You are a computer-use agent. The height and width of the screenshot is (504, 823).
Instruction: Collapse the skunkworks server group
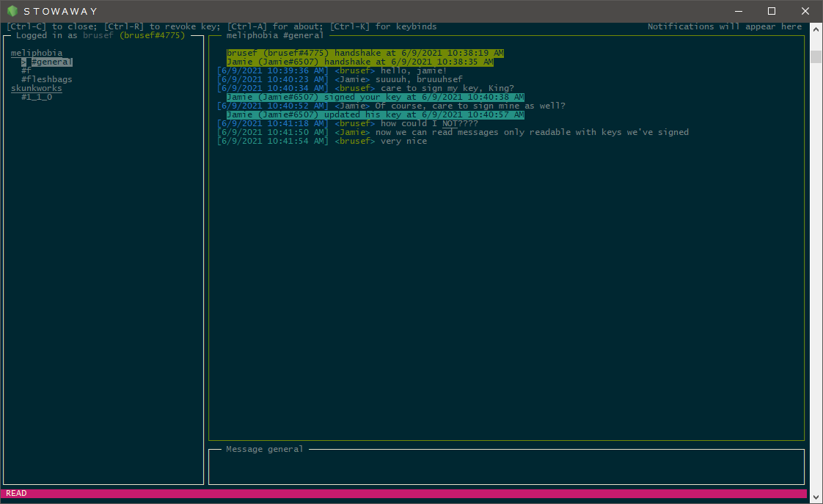pyautogui.click(x=37, y=89)
